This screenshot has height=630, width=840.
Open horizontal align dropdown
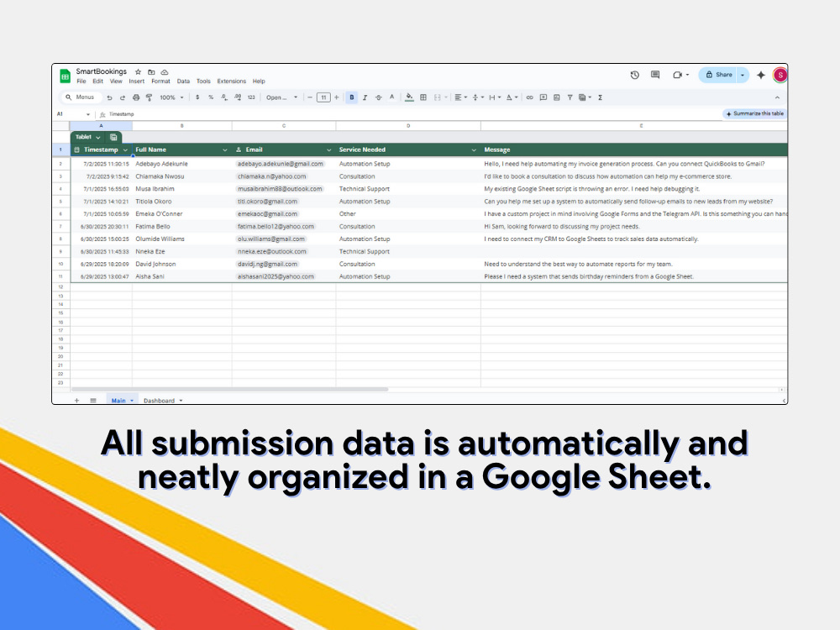pos(460,97)
